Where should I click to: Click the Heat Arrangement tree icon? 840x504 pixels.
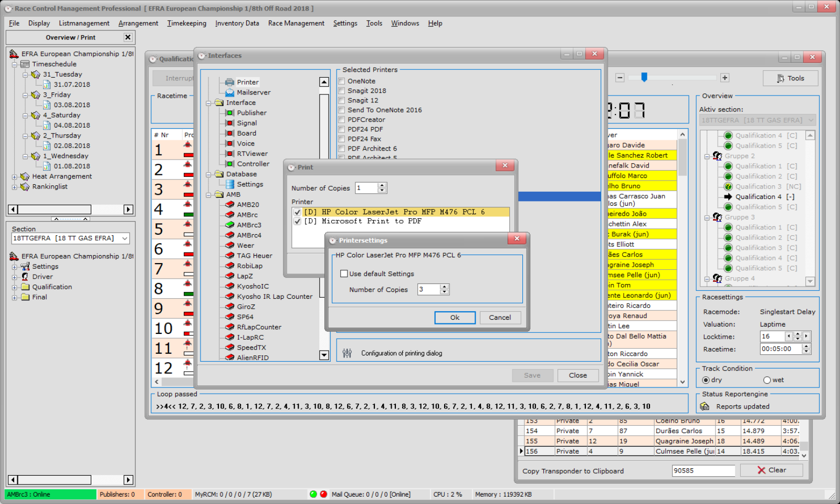pos(25,176)
